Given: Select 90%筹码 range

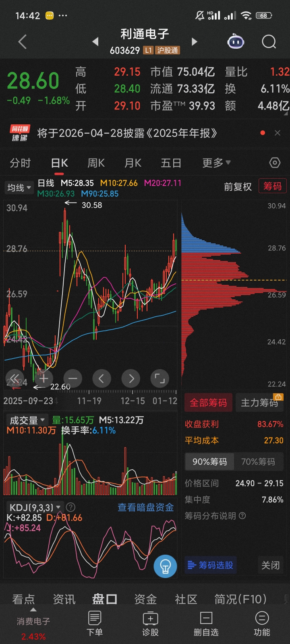Looking at the screenshot, I should [x=209, y=462].
